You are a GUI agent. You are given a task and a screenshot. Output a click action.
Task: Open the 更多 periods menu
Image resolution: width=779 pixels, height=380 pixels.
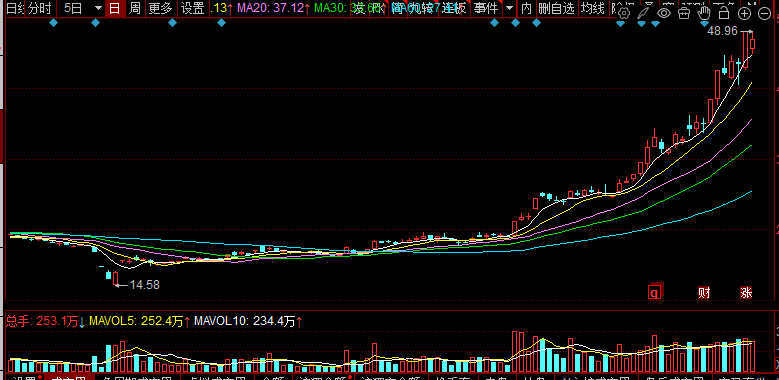(x=160, y=8)
